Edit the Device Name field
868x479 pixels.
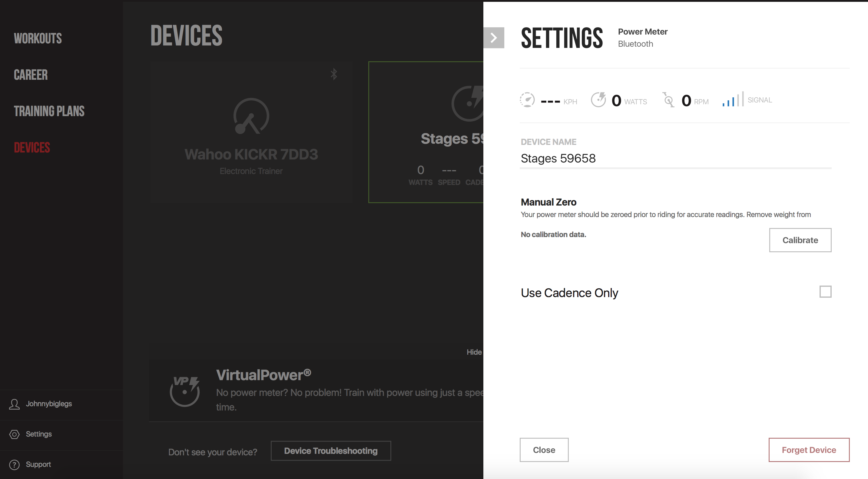(x=676, y=159)
